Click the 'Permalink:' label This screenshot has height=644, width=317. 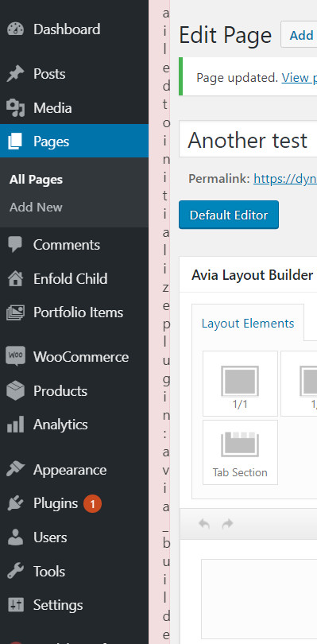tap(219, 179)
